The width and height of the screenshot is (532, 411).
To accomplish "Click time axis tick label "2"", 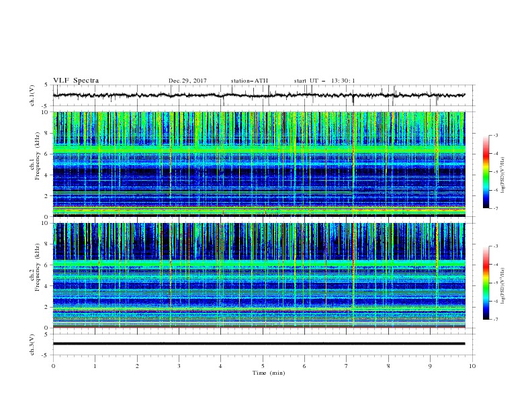I will (x=137, y=366).
